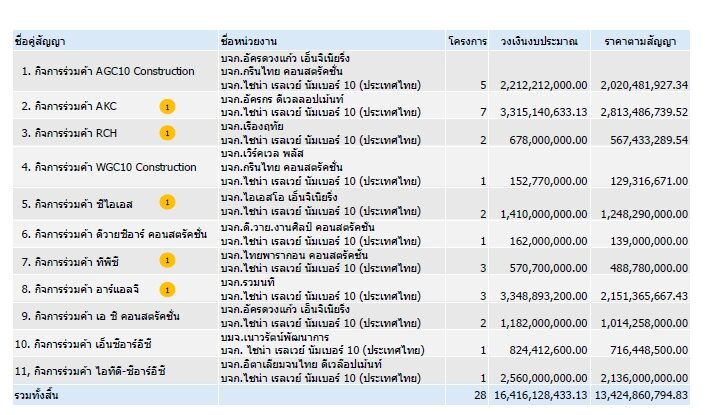
Task: Click the yellow 1 badge in RCH row
Action: 167,133
